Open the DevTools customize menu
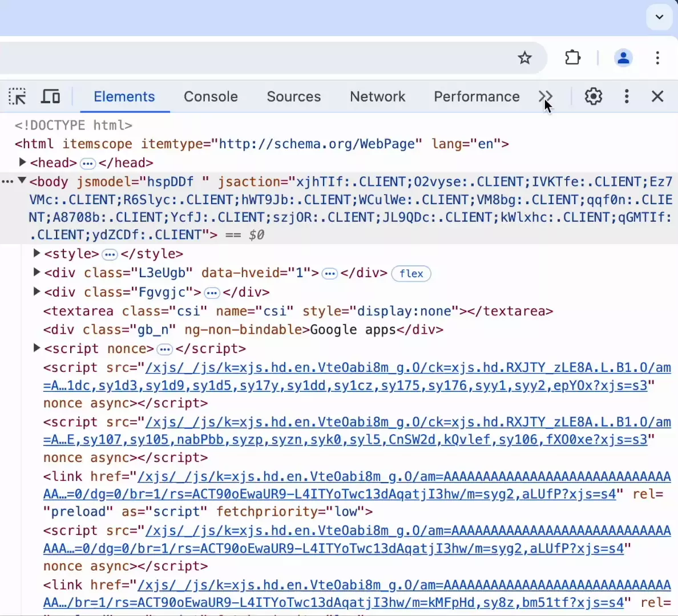The width and height of the screenshot is (678, 616). (627, 96)
